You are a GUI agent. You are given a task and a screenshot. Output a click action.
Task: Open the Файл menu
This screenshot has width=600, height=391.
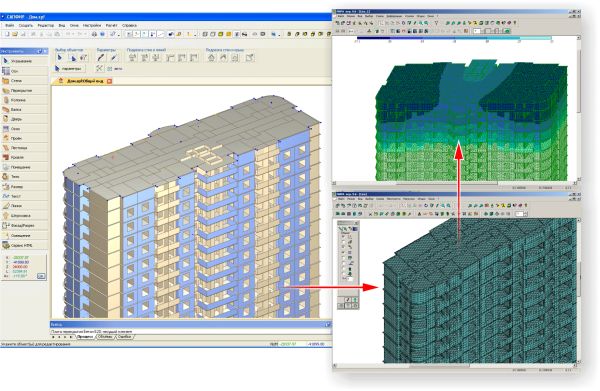[9, 25]
